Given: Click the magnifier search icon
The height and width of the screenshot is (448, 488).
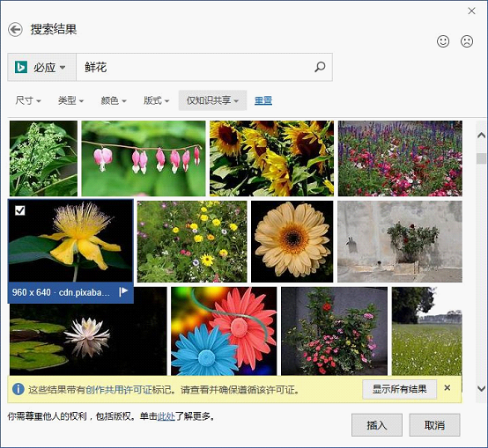Looking at the screenshot, I should tap(320, 67).
